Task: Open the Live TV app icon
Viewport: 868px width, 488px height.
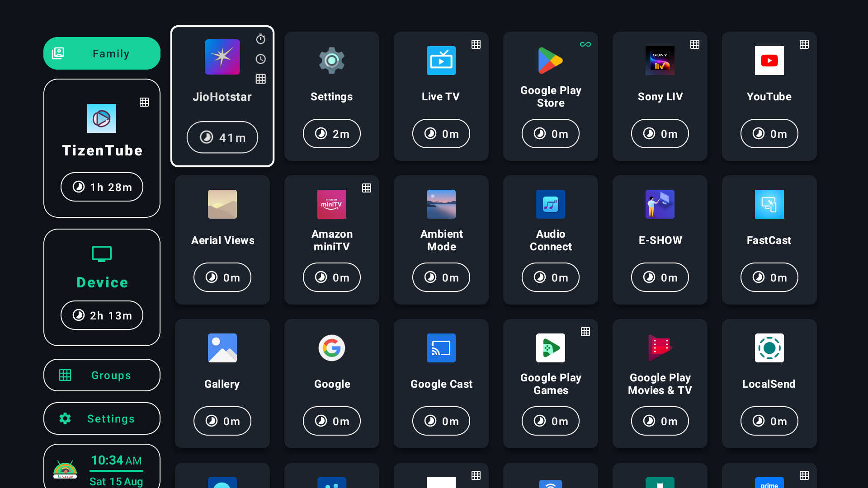Action: (x=441, y=61)
